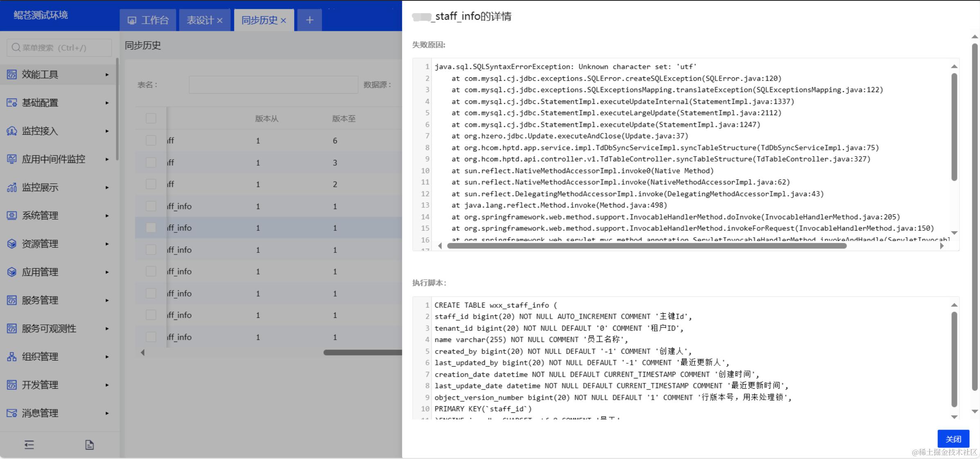Expand the 效能工具 menu arrow
The image size is (980, 459).
[107, 74]
